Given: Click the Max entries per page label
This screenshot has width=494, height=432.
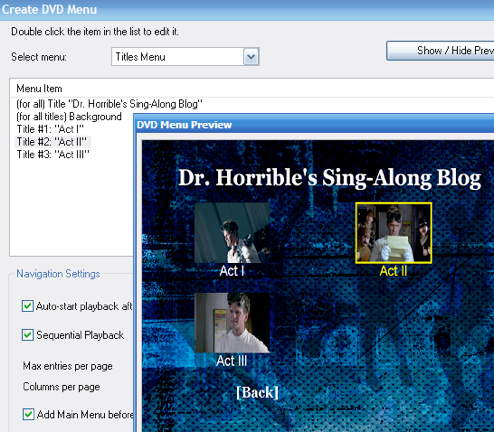Looking at the screenshot, I should pos(68,366).
